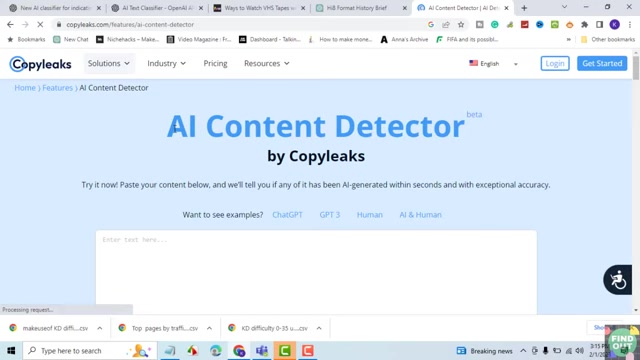Expand the Resources menu
Image resolution: width=640 pixels, height=360 pixels.
267,63
